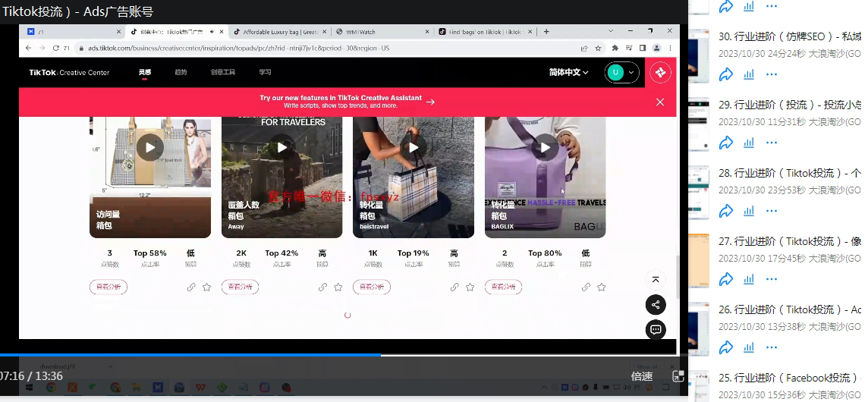
Task: Share the 23分53秒 video 28 via arrow icon
Action: (725, 211)
